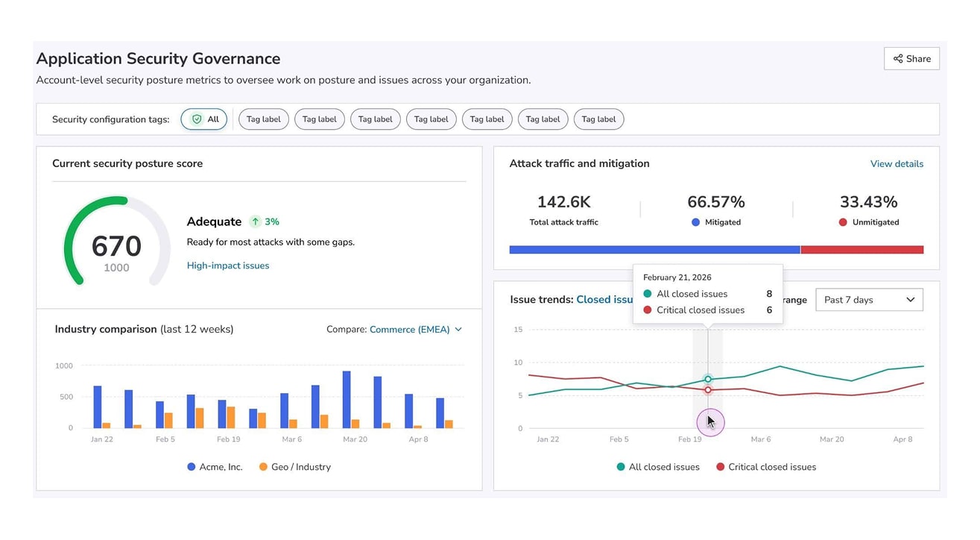Click the Adequate rating label

click(x=214, y=222)
